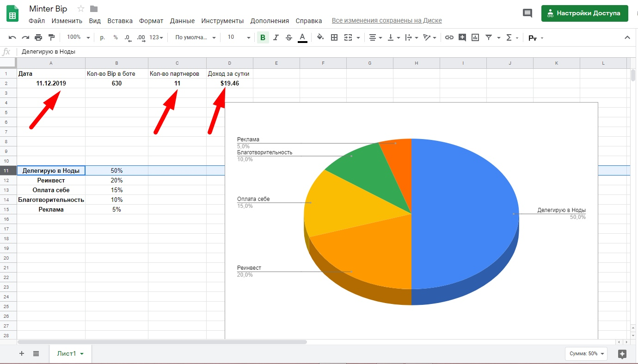
Task: Format cell as currency (р.)
Action: (x=103, y=37)
